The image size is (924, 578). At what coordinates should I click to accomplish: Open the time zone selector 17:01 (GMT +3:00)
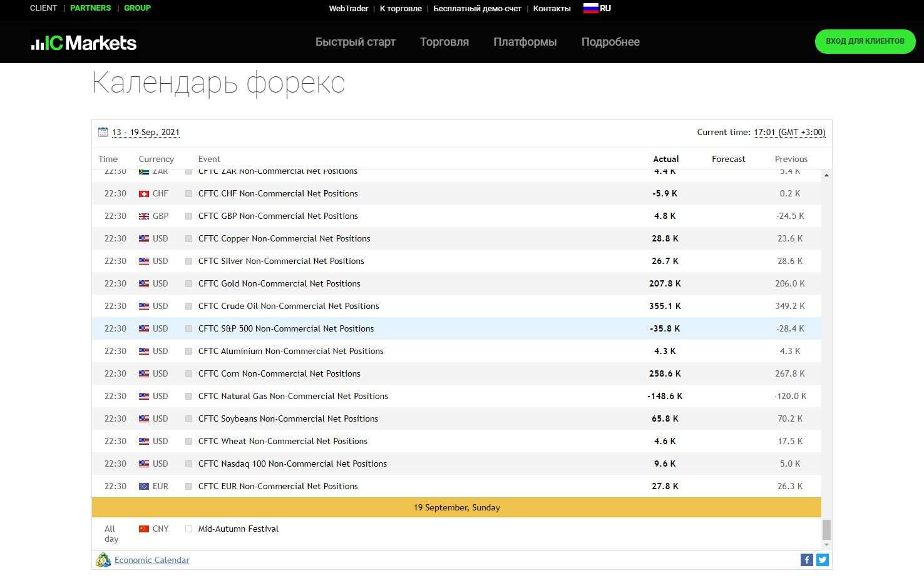click(789, 132)
